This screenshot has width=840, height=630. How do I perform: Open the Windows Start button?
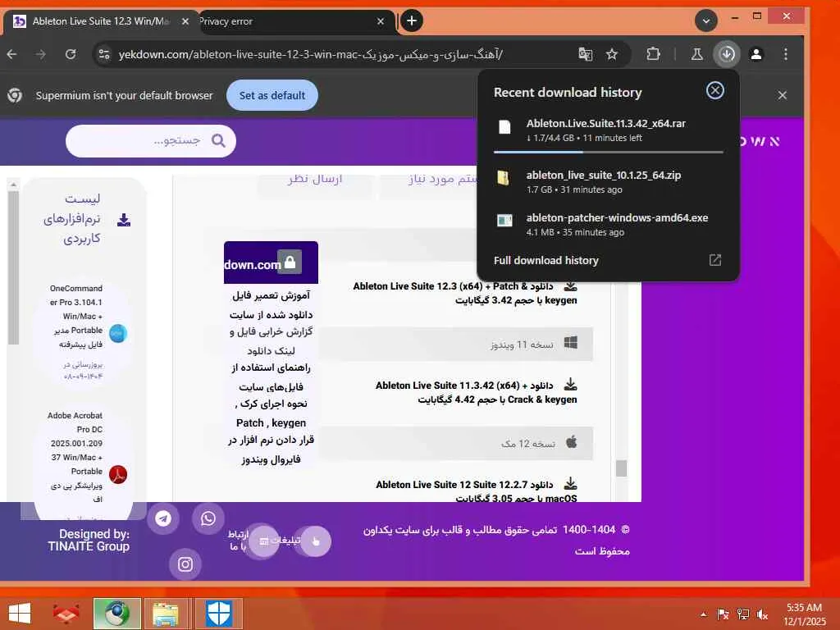point(20,613)
